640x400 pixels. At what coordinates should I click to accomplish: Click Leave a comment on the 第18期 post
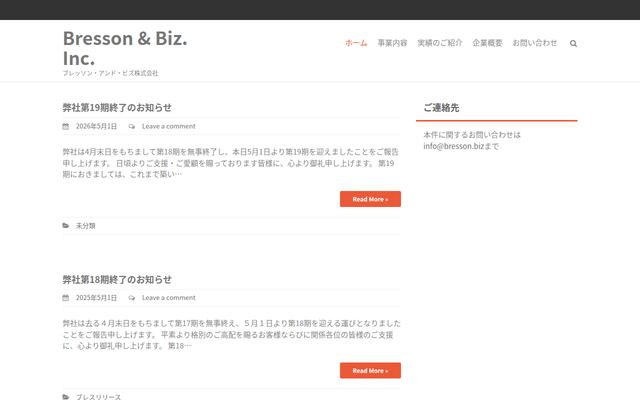coord(169,298)
